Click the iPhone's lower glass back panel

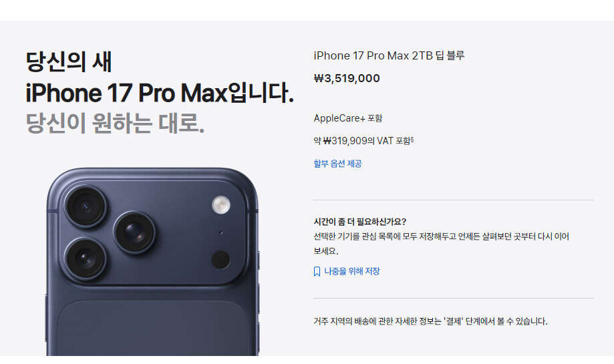pyautogui.click(x=152, y=328)
